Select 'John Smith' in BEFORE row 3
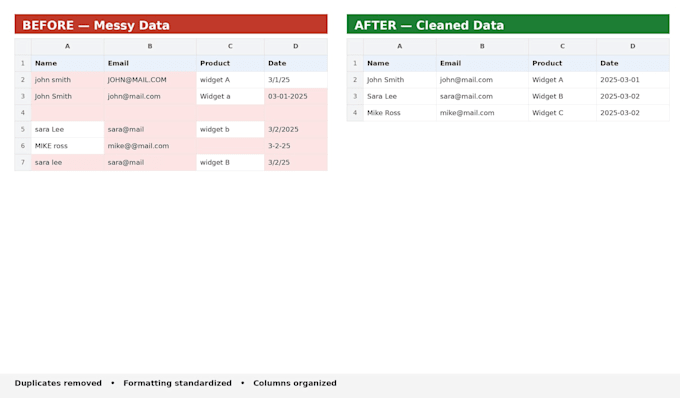This screenshot has height=398, width=680. click(x=68, y=96)
